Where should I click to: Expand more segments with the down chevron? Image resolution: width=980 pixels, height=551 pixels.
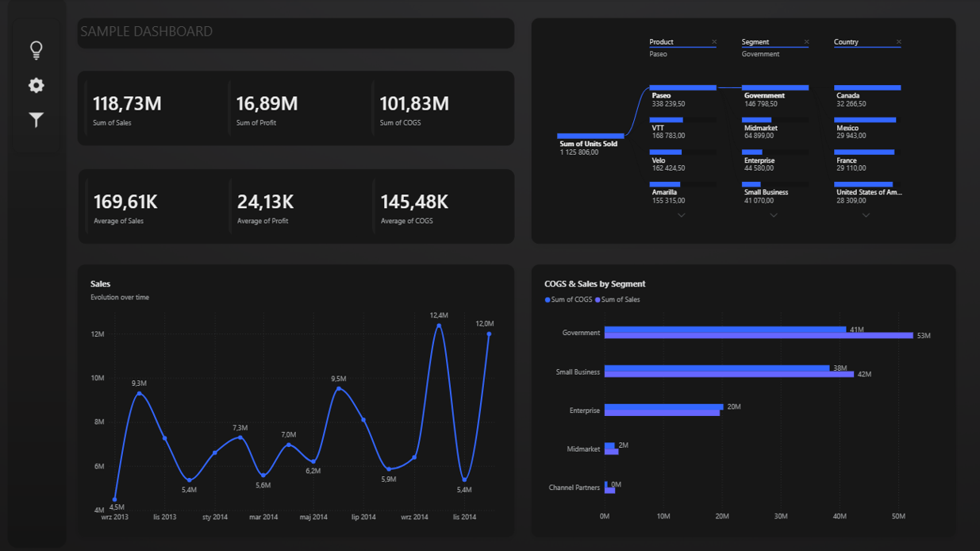774,215
